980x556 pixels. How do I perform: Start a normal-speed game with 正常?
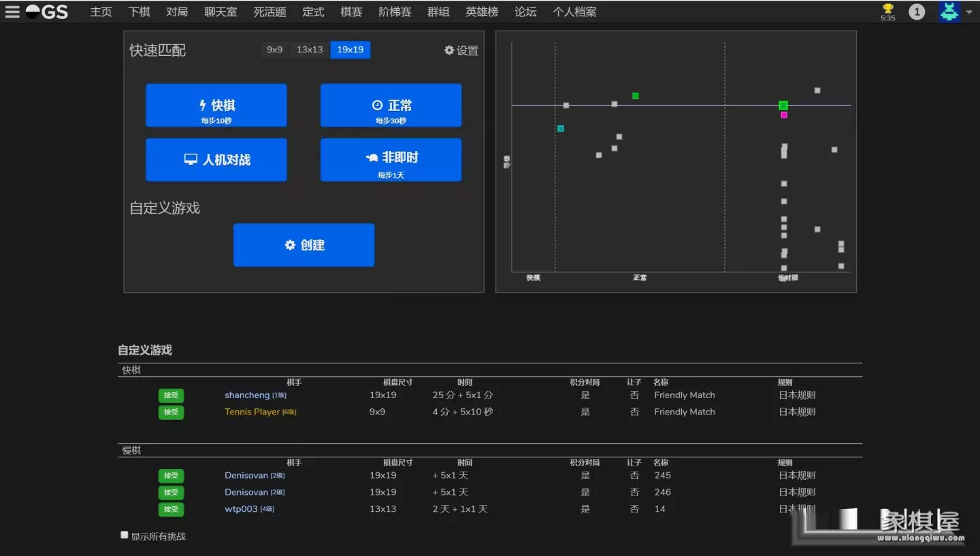tap(391, 105)
